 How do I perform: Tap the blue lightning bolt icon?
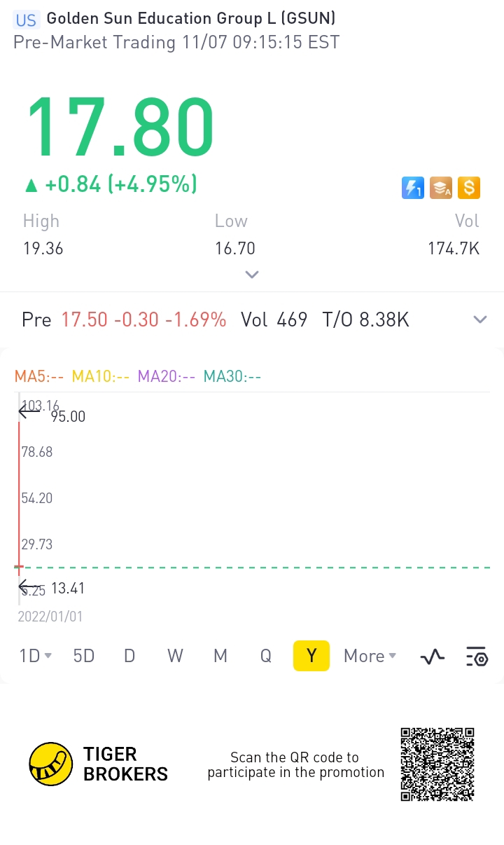(x=413, y=187)
